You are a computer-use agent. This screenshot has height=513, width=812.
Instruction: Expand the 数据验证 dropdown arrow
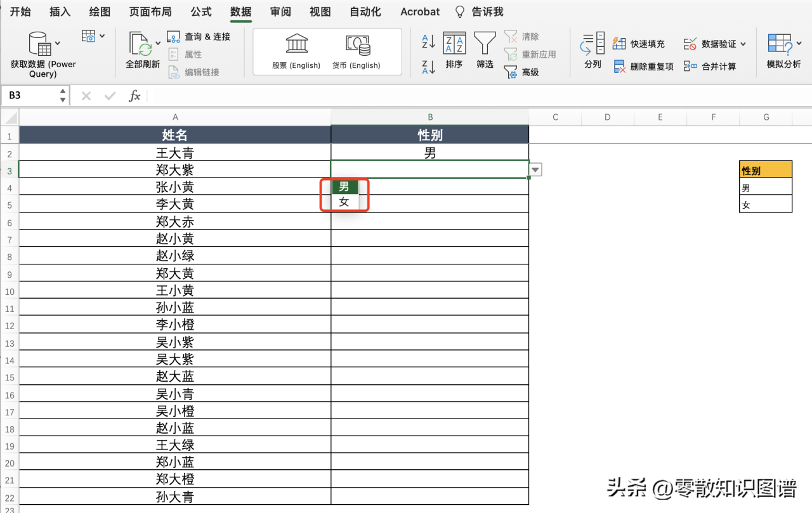tap(743, 44)
